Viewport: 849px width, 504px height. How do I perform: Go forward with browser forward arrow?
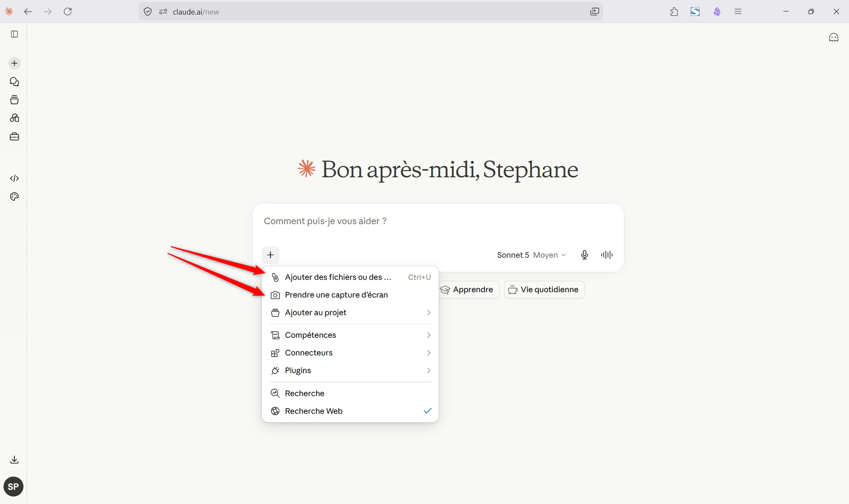(x=48, y=11)
